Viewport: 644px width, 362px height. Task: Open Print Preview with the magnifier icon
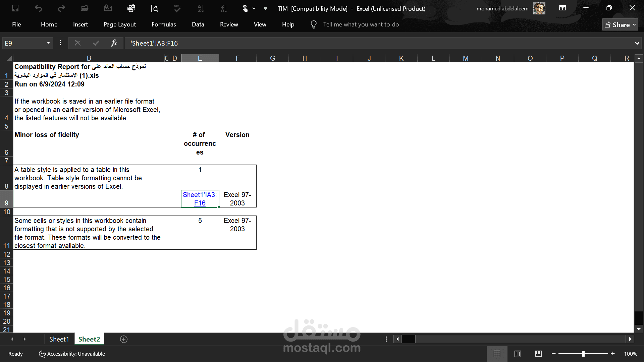pyautogui.click(x=154, y=8)
